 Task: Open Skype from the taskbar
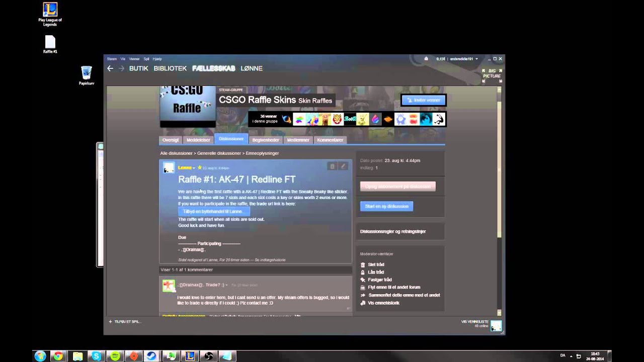[96, 356]
